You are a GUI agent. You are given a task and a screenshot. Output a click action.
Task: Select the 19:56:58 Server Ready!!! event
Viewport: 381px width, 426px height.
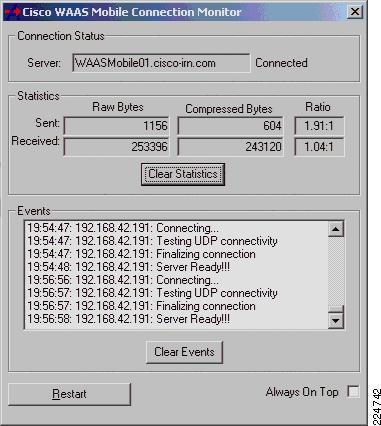[176, 319]
